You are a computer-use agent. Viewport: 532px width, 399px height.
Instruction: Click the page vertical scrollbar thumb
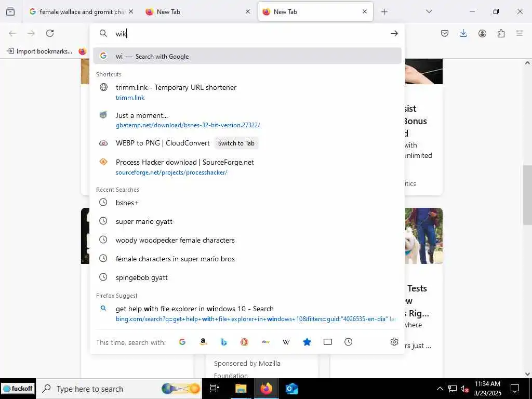point(527,195)
